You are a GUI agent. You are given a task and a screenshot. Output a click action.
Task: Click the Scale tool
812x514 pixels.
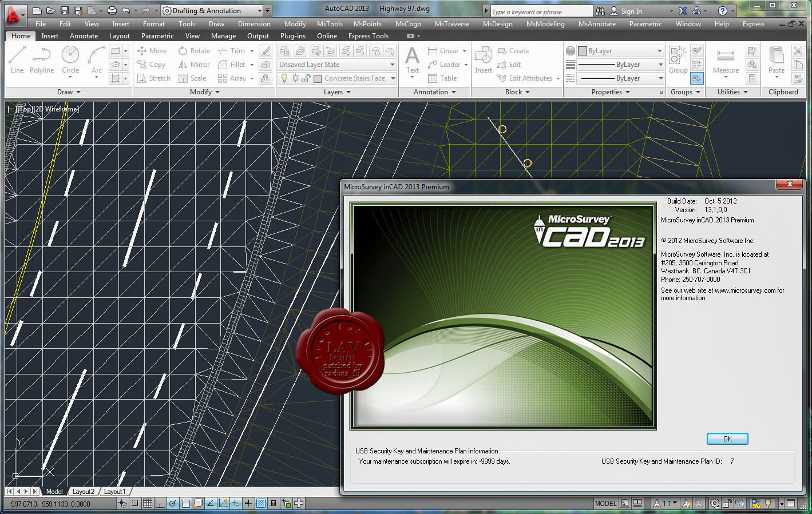(192, 78)
